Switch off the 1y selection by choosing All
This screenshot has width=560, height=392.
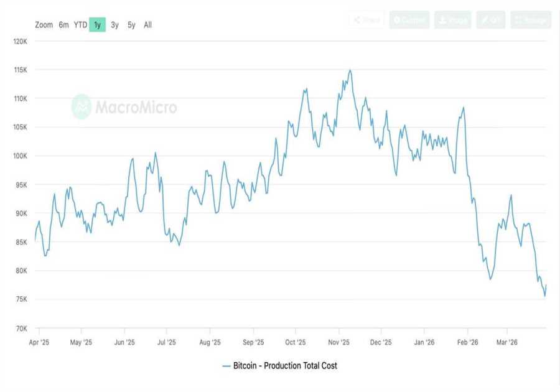point(147,25)
